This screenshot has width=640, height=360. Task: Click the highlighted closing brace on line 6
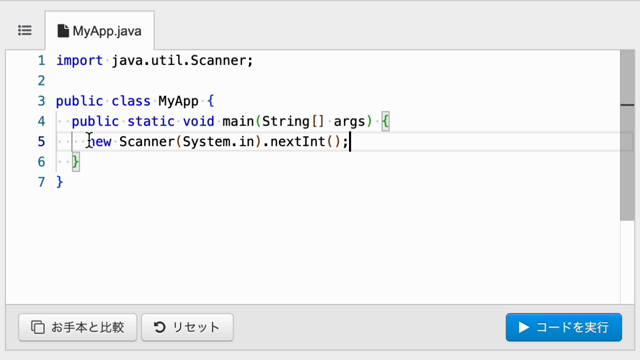(x=76, y=162)
